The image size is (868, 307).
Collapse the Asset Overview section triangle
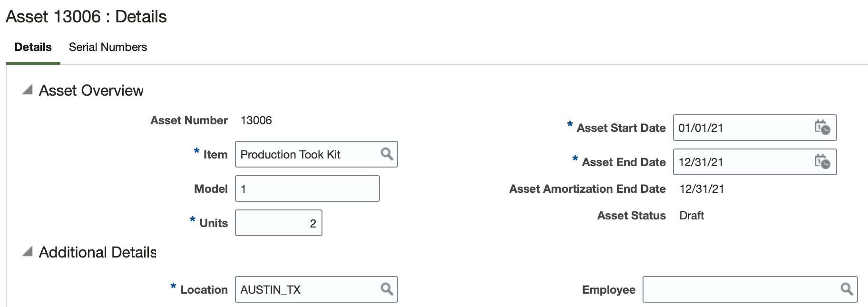coord(28,89)
